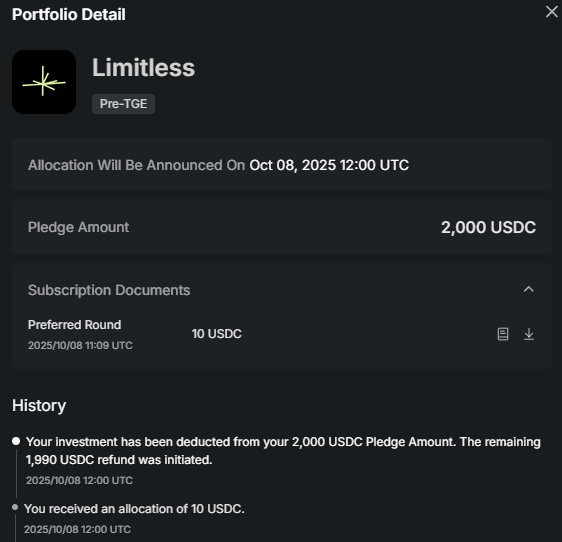Click the allocation announcement date Oct 08, 2025
Screen dimensions: 562x542
click(x=292, y=165)
